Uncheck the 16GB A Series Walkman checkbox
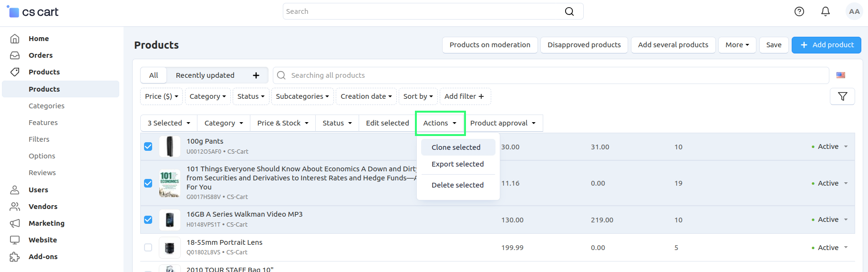The height and width of the screenshot is (272, 868). [148, 220]
